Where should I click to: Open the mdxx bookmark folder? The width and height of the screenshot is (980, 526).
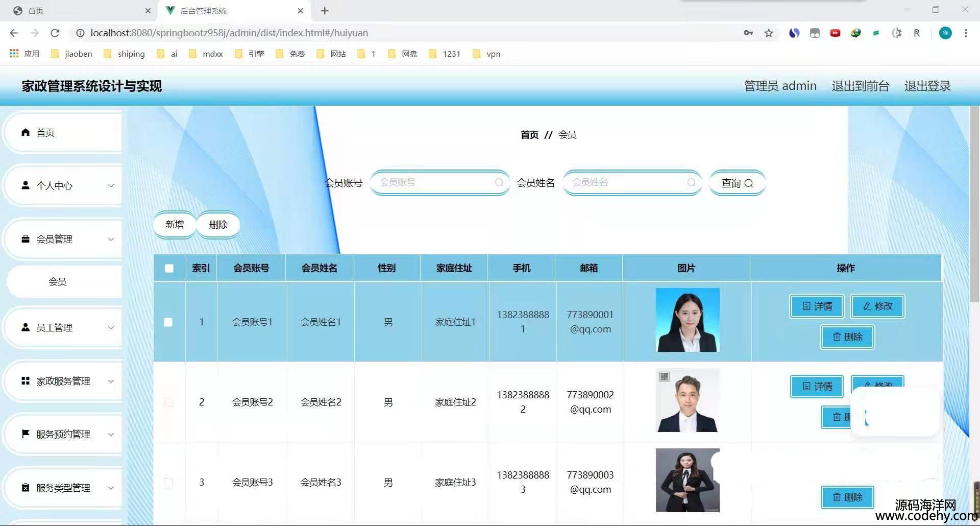pyautogui.click(x=206, y=54)
